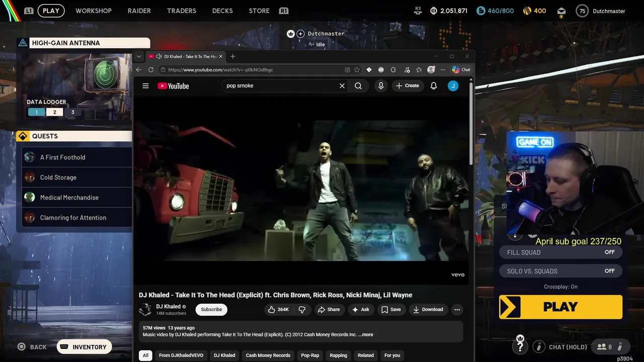Open Medical Merchandise quest
The height and width of the screenshot is (362, 644).
click(x=77, y=198)
